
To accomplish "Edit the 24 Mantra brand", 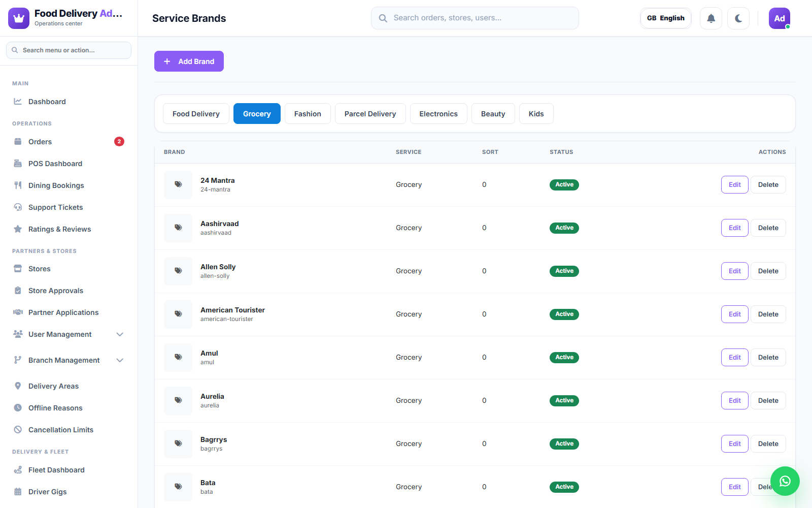I will click(x=734, y=185).
